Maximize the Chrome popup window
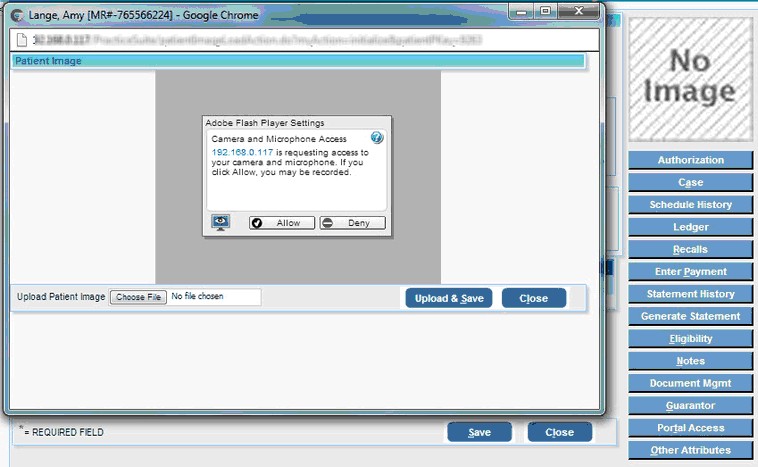Viewport: 758px width, 467px height. click(x=546, y=10)
